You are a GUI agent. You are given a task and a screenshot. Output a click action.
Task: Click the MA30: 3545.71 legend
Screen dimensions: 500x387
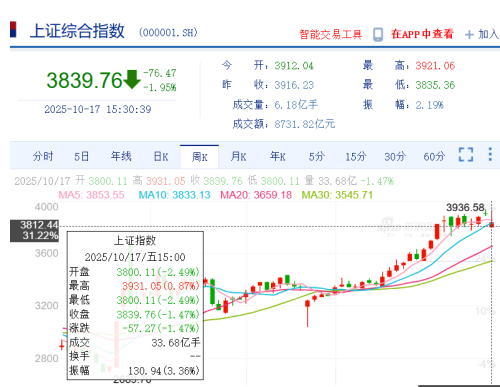point(337,195)
